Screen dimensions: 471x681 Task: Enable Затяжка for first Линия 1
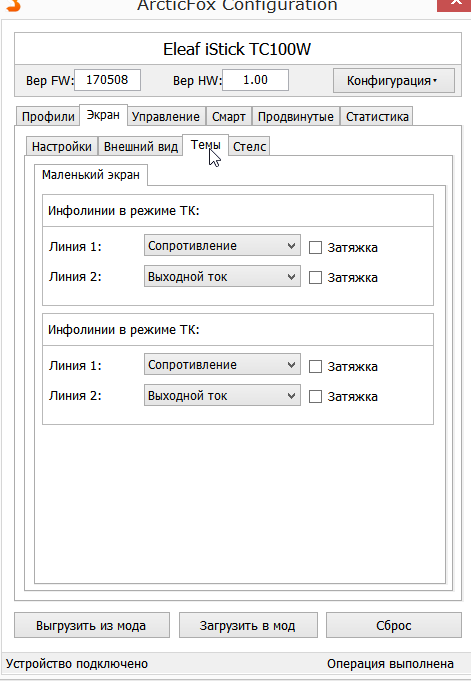point(315,248)
